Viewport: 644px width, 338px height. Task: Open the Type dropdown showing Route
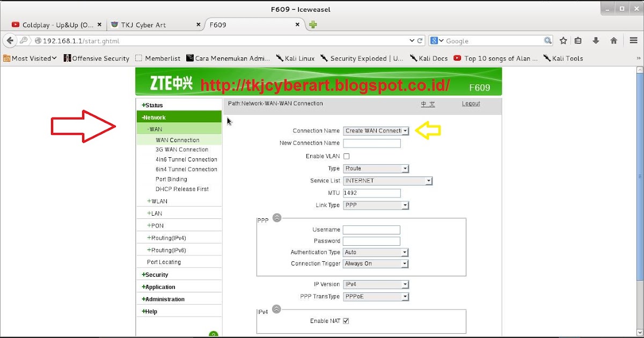pos(376,168)
